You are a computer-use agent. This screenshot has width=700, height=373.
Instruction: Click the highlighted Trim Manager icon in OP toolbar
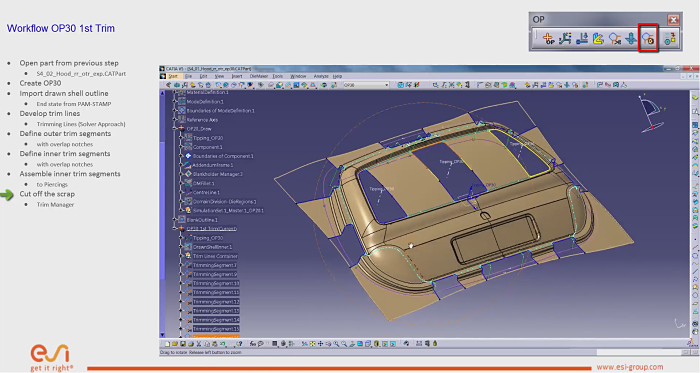648,39
